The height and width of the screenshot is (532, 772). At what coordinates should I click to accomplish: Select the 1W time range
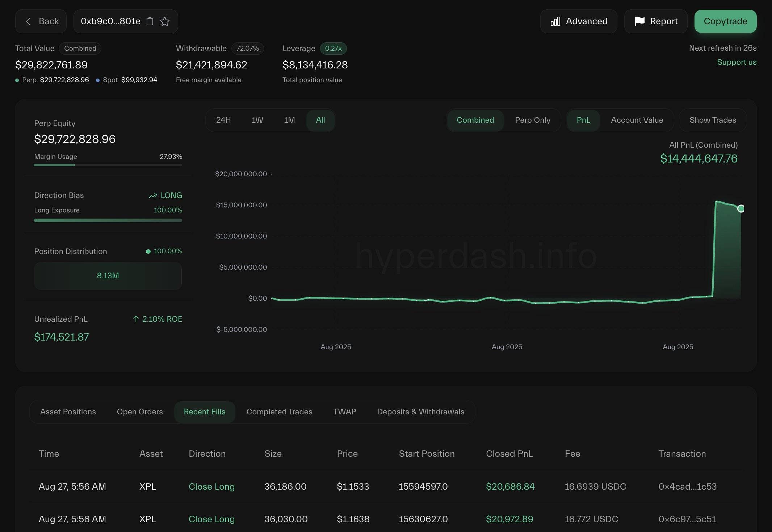click(x=257, y=120)
